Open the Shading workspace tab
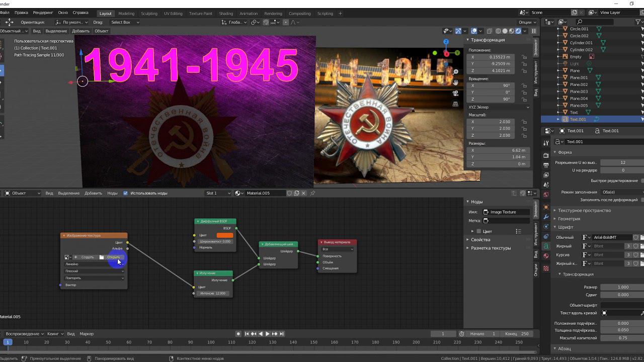Image resolution: width=644 pixels, height=362 pixels. click(x=226, y=14)
